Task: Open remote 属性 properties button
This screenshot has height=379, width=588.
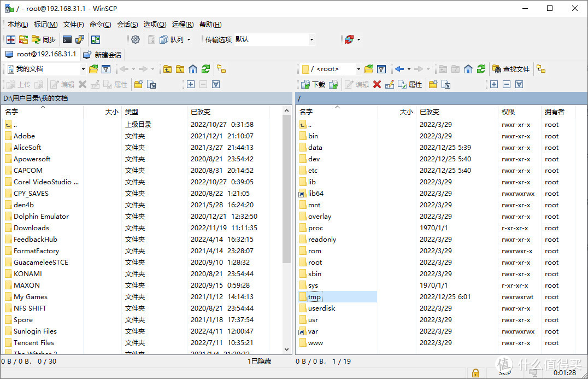Action: (409, 84)
